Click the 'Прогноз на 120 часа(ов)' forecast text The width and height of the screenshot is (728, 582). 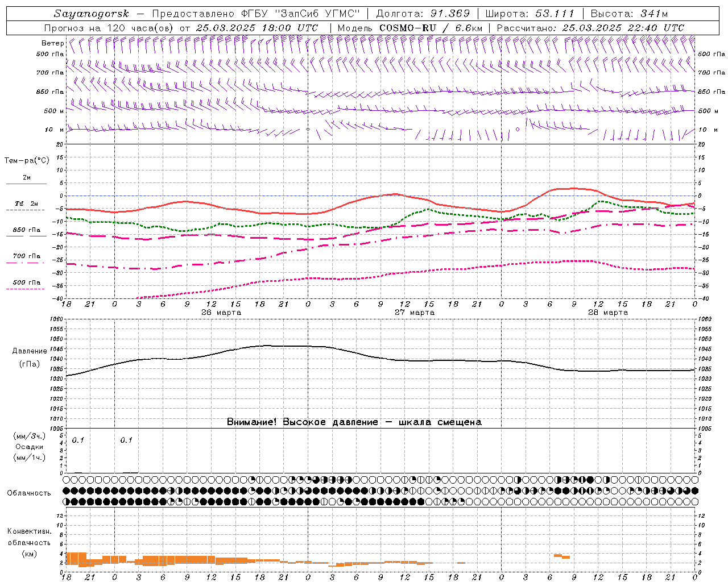coord(109,27)
